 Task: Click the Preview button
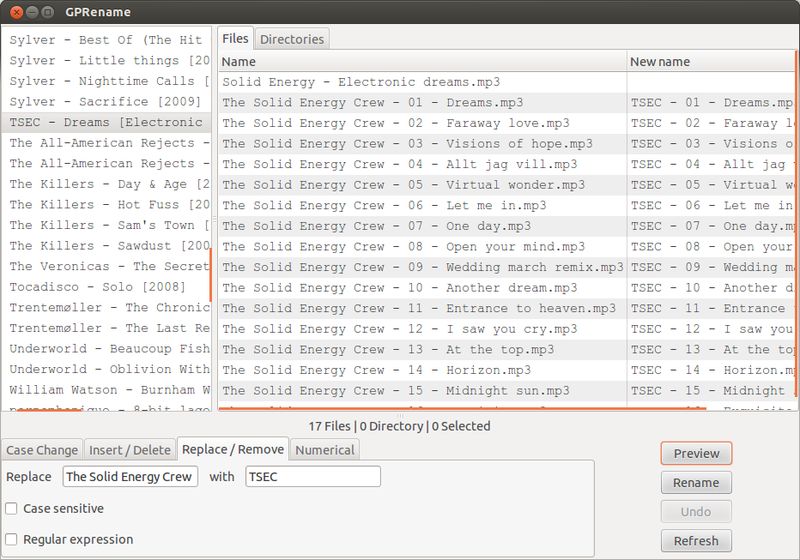point(696,453)
